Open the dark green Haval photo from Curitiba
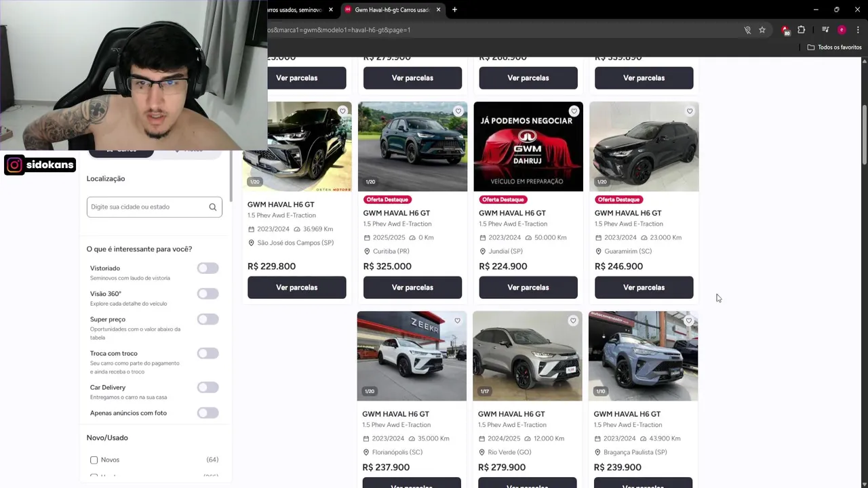 click(412, 146)
